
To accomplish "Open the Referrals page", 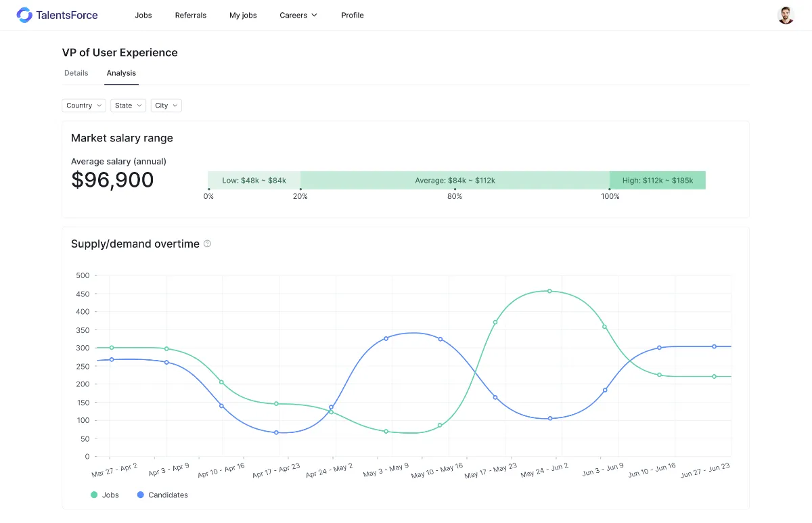I will click(191, 15).
